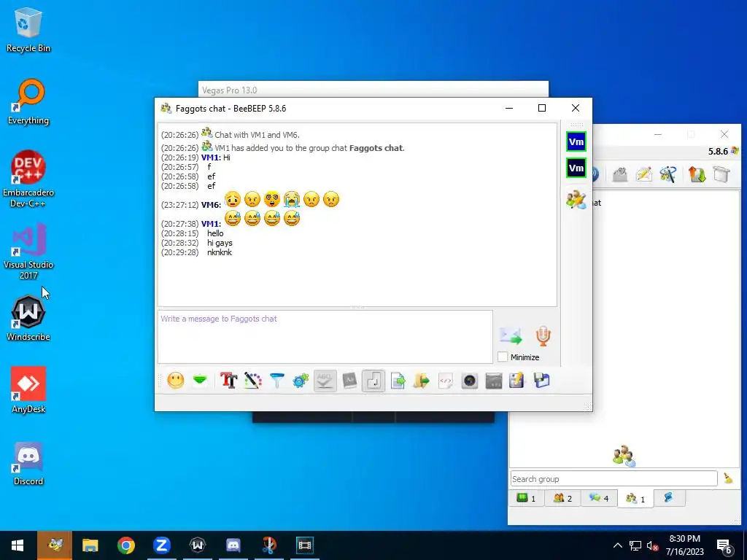The image size is (747, 560).
Task: Select the bright blue Vm avatar
Action: click(x=576, y=142)
